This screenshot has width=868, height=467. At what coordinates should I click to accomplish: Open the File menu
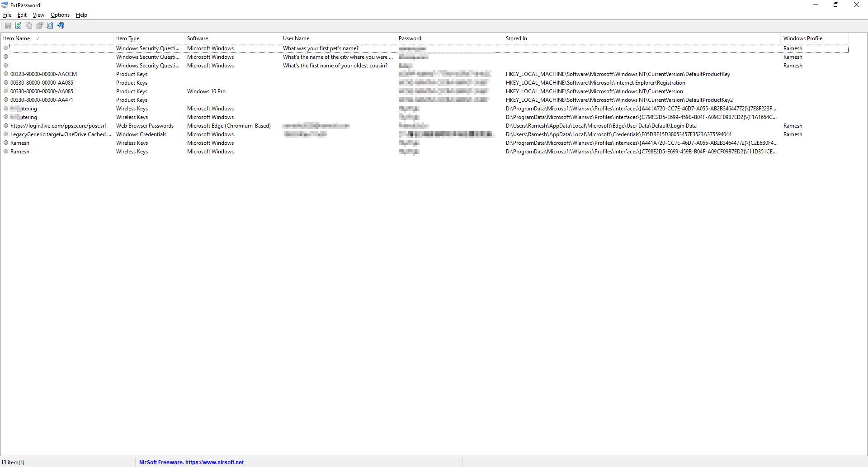(x=7, y=15)
